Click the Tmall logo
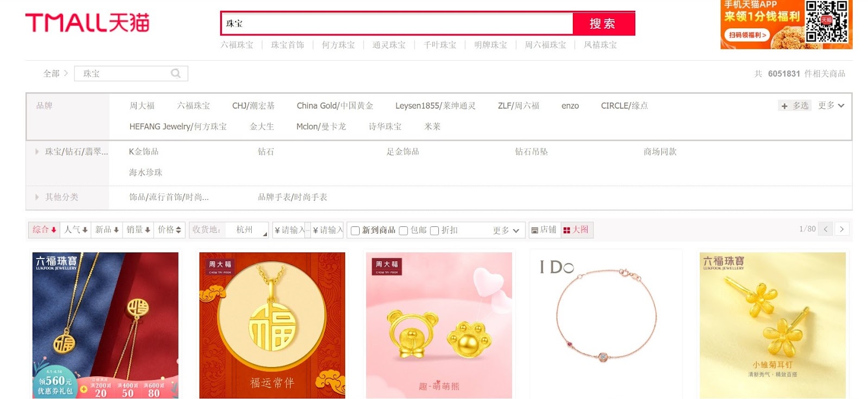This screenshot has width=868, height=399. tap(87, 23)
